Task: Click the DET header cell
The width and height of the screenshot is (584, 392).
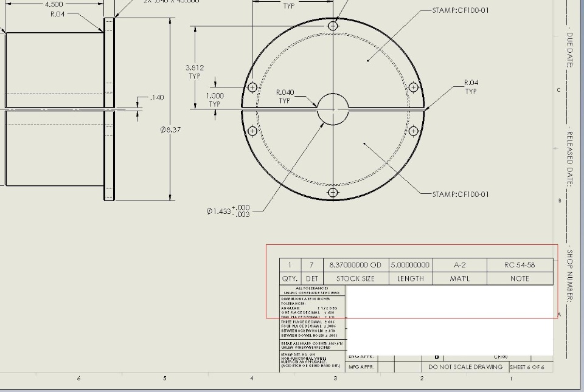Action: pos(312,278)
